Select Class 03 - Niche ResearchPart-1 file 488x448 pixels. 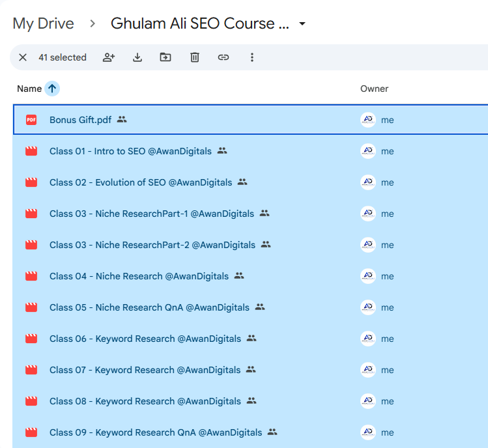coord(152,214)
